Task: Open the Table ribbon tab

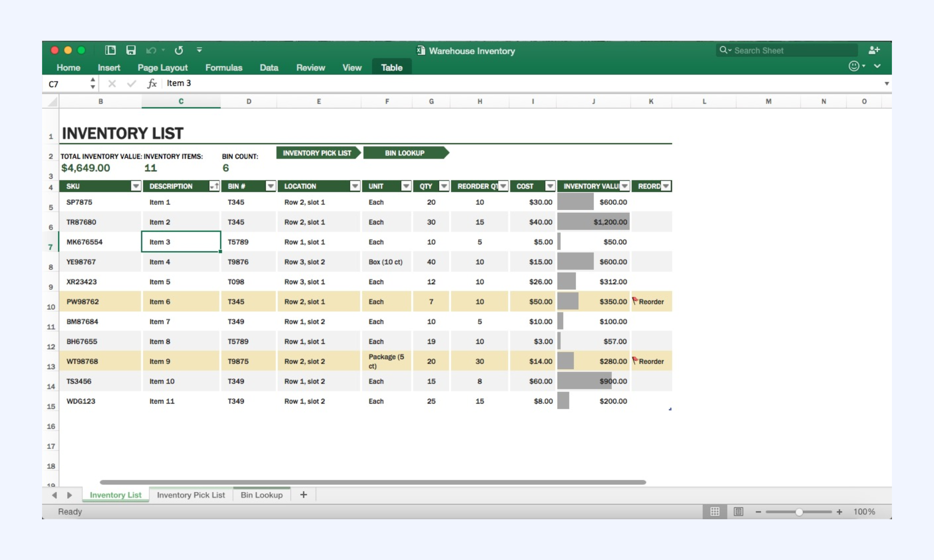Action: 391,67
